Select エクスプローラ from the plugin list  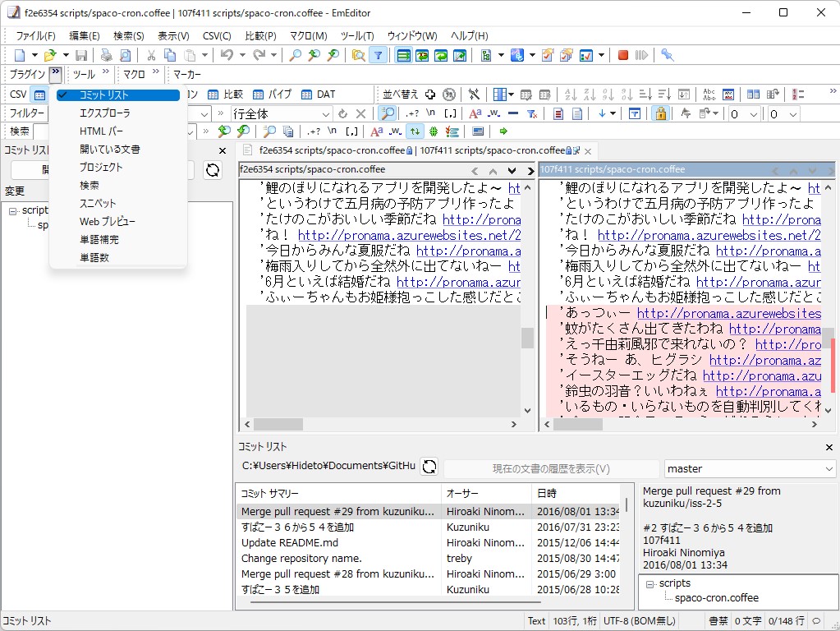[x=104, y=113]
